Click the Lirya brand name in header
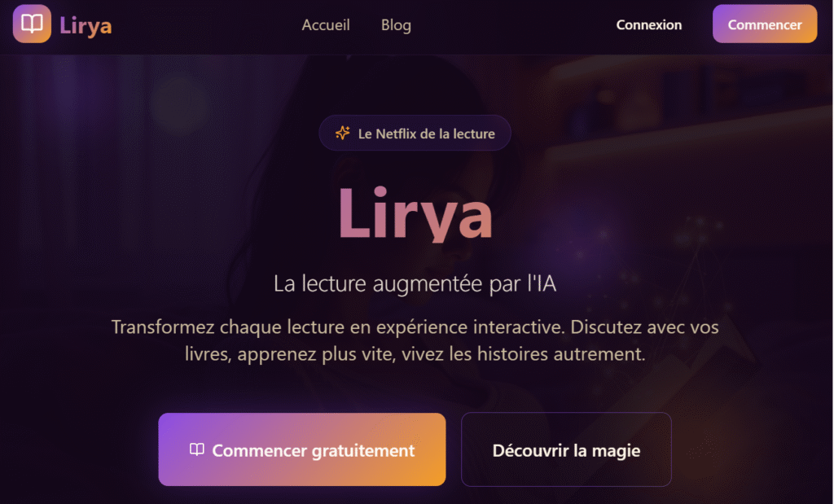Image resolution: width=834 pixels, height=504 pixels. tap(86, 25)
